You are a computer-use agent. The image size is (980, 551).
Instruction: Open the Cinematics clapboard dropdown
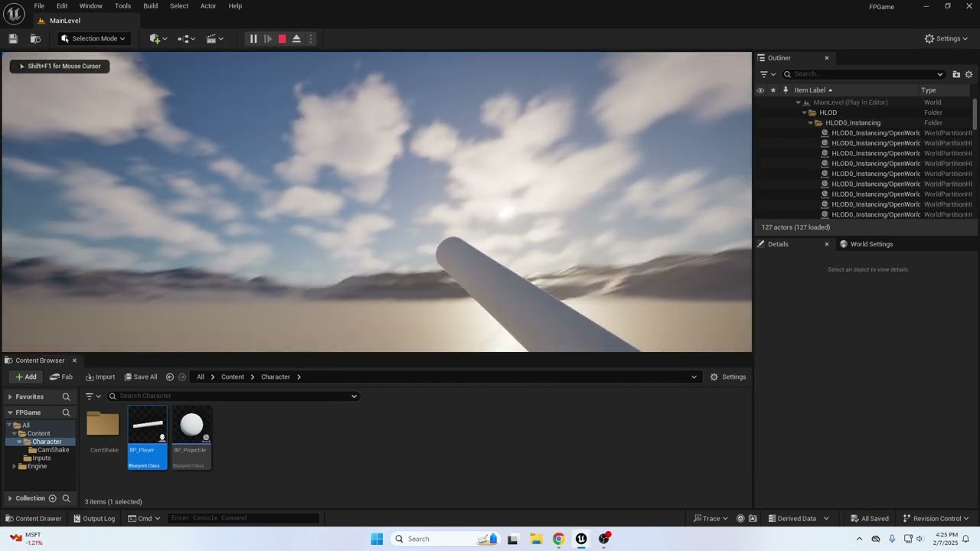(x=214, y=39)
